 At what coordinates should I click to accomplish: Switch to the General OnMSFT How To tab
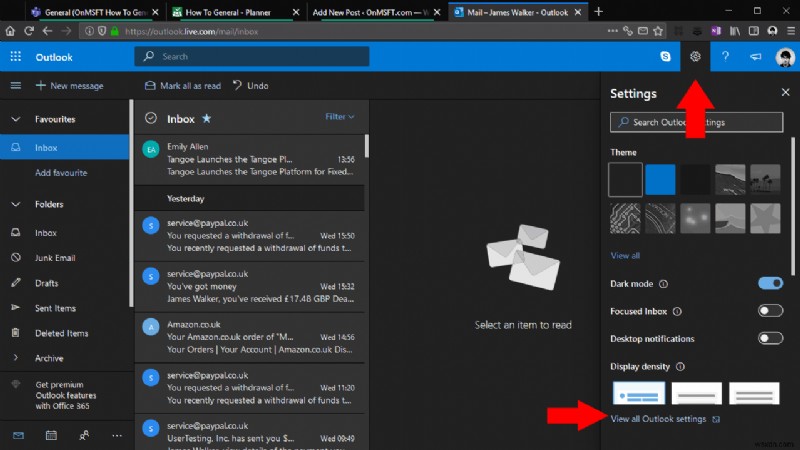click(96, 12)
